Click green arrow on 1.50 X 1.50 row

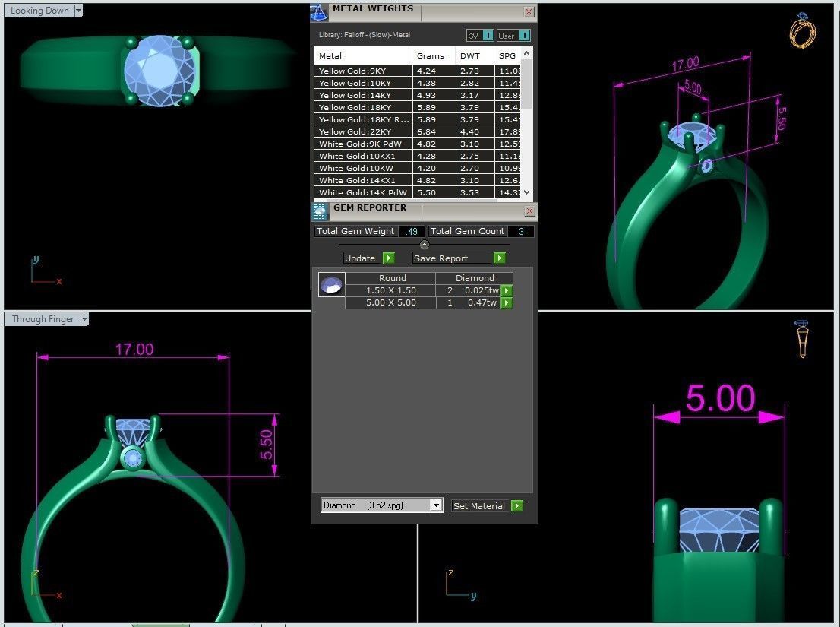coord(507,290)
